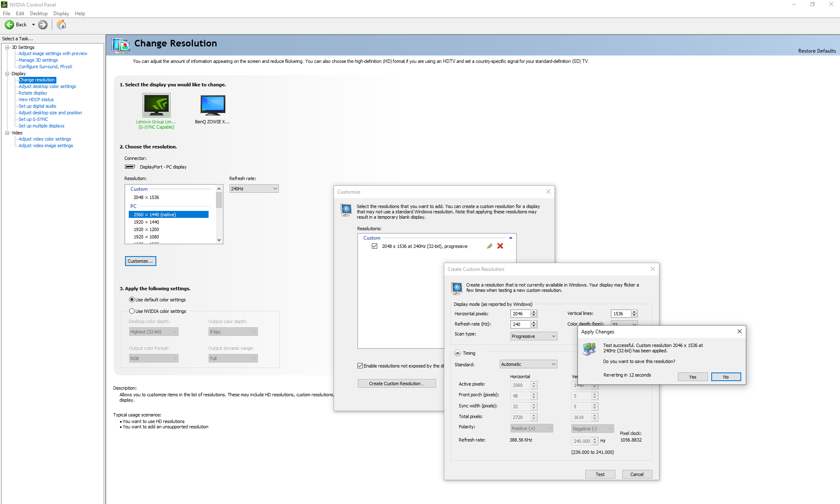Click the back navigation arrow icon
840x504 pixels.
(x=9, y=25)
